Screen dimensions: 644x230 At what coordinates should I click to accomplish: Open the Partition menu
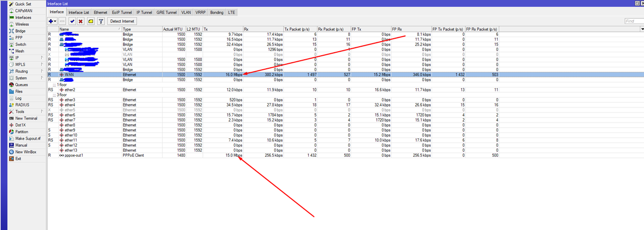tap(23, 132)
